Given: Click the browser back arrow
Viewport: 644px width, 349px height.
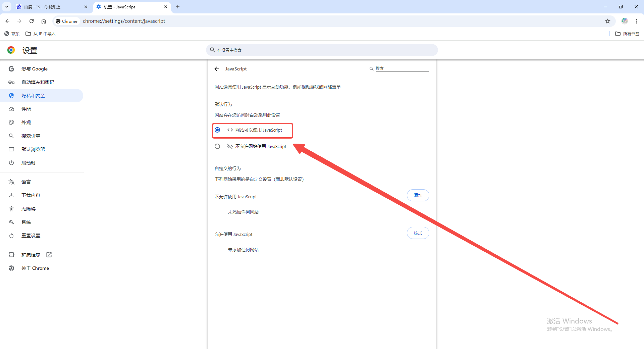Looking at the screenshot, I should tap(7, 21).
